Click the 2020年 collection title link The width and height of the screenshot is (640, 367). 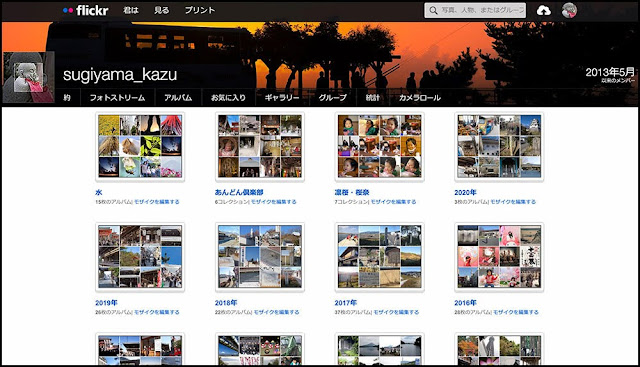click(465, 192)
